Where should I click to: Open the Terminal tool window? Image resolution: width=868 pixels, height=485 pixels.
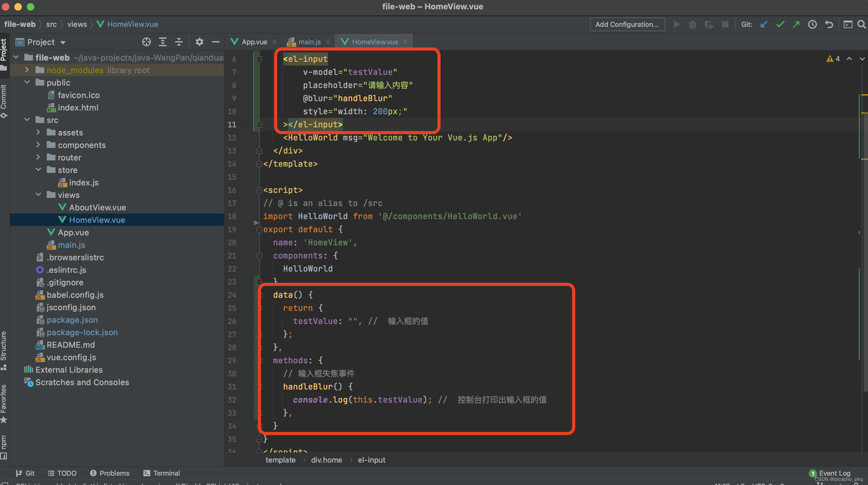click(162, 473)
